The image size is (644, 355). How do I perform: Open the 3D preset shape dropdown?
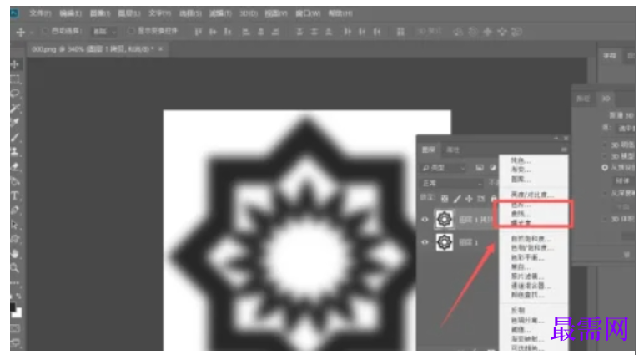coord(624,180)
